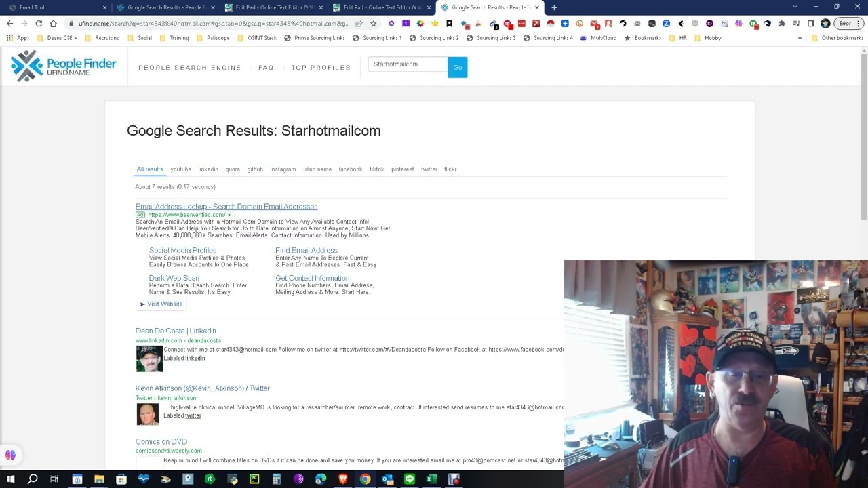Open the Training bookmark folder
Viewport: 868px width, 488px height.
coord(174,38)
